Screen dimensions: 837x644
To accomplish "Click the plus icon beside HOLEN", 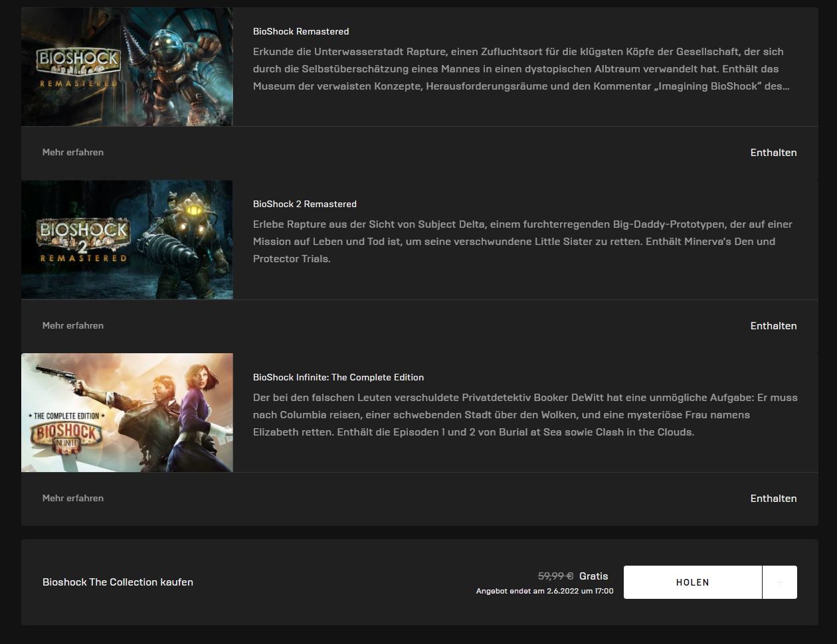I will (780, 582).
